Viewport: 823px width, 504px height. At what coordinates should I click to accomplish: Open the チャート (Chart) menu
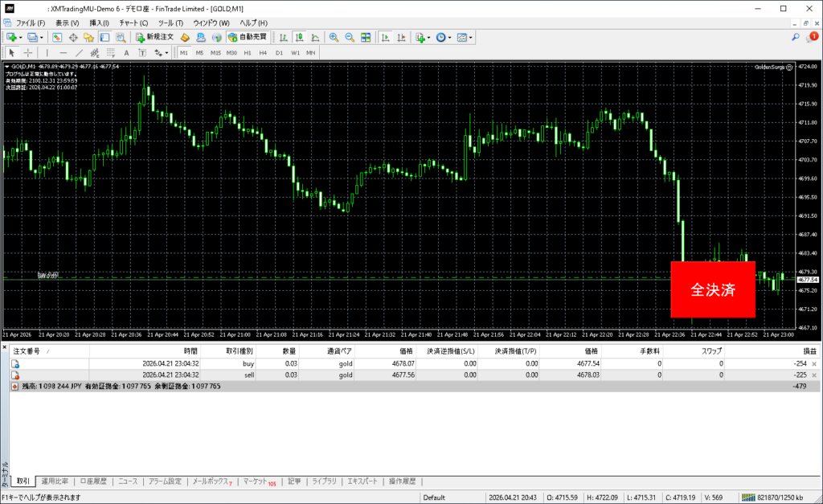[x=133, y=23]
